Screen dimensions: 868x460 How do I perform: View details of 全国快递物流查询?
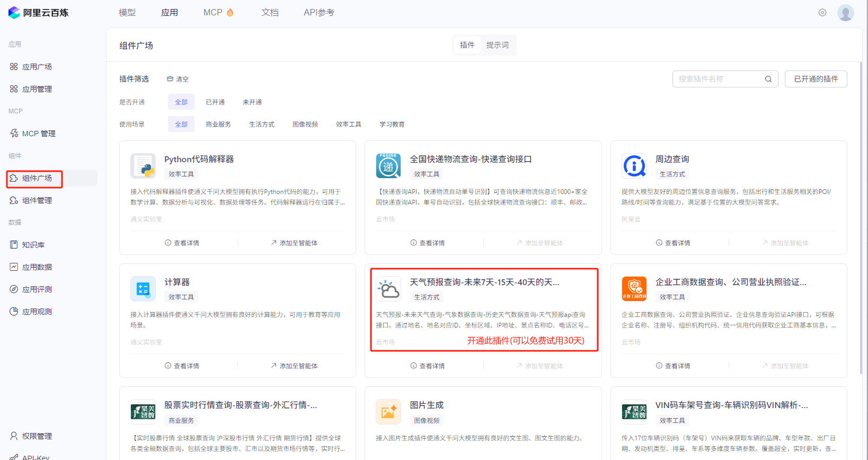click(x=428, y=243)
